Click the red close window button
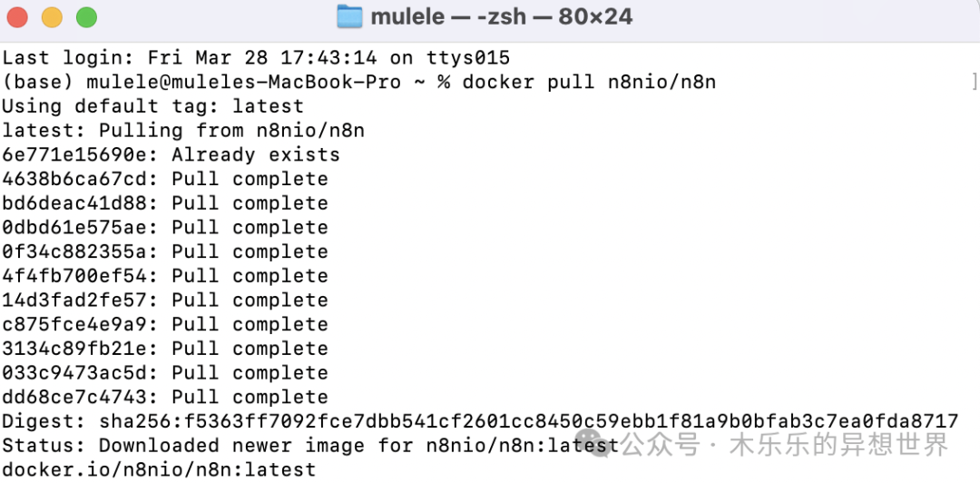Screen dimensions: 980x483 click(x=17, y=17)
